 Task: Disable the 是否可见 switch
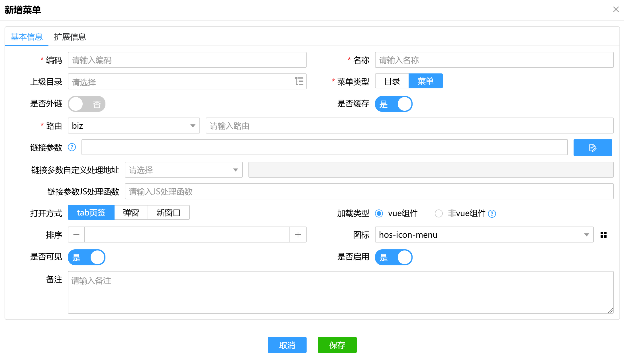87,257
